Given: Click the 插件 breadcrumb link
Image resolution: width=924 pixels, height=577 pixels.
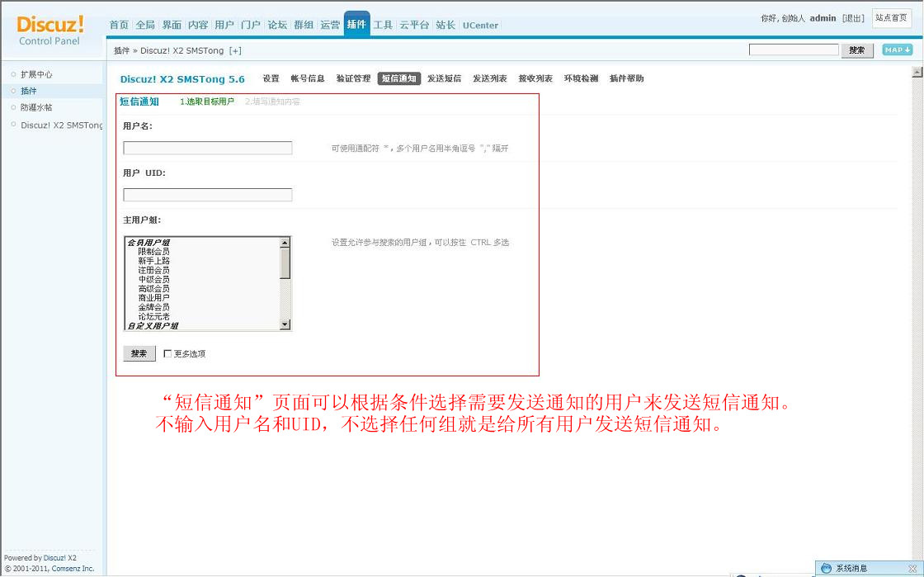Looking at the screenshot, I should pyautogui.click(x=122, y=50).
